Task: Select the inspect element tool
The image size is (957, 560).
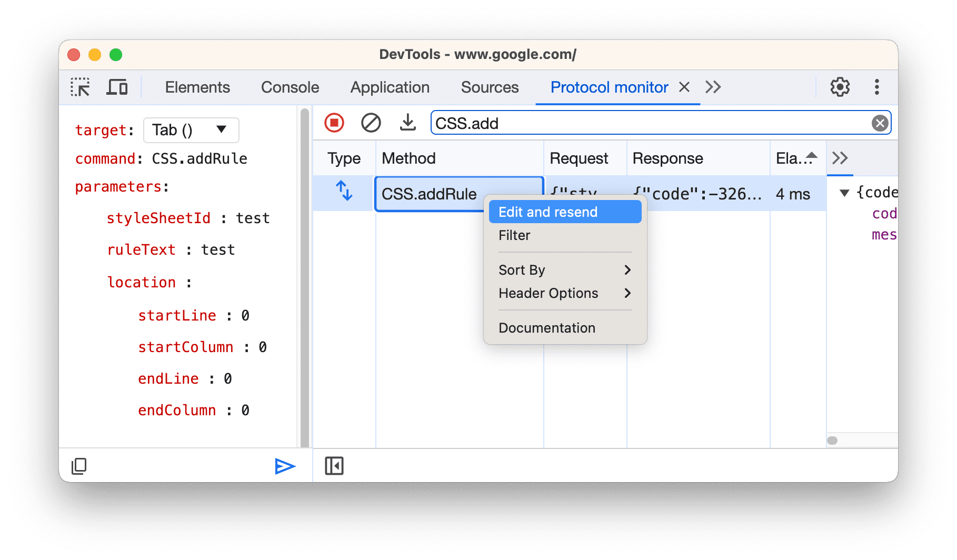Action: tap(79, 87)
